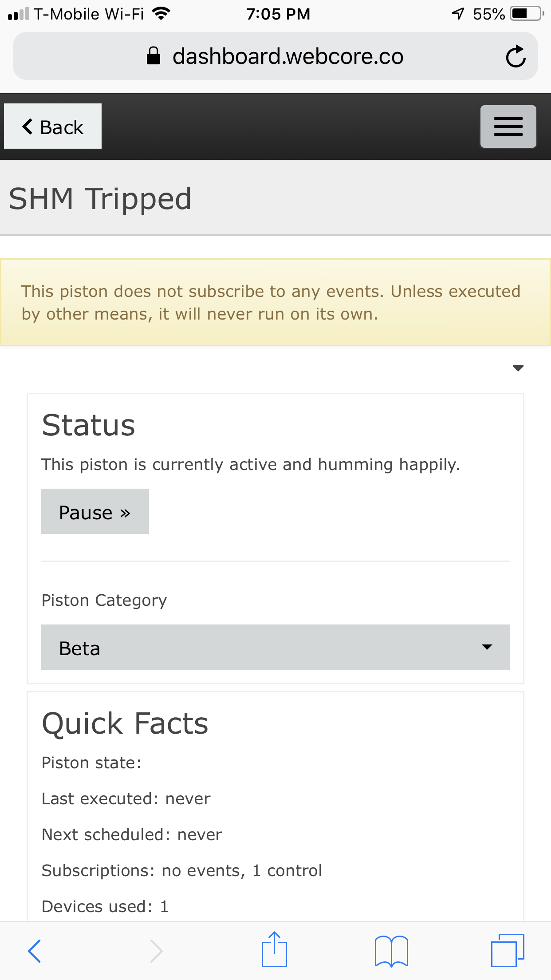
Task: Tap the Quick Facts heading
Action: [125, 723]
